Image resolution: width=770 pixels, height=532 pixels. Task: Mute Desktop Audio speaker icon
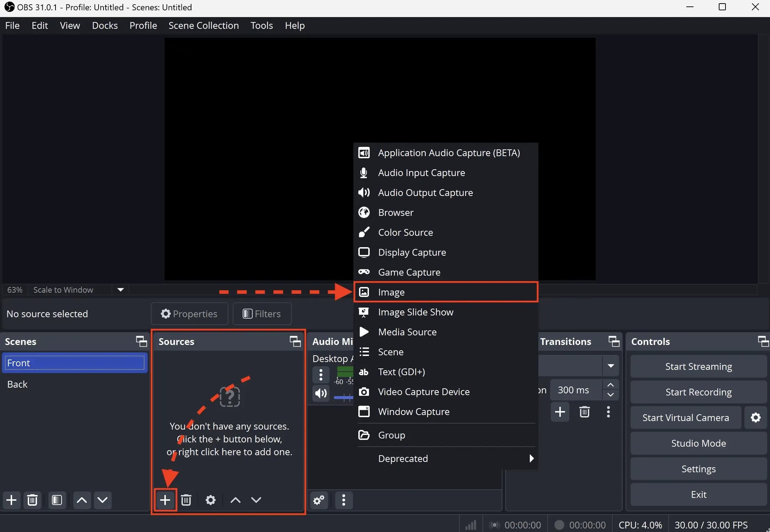pyautogui.click(x=321, y=394)
